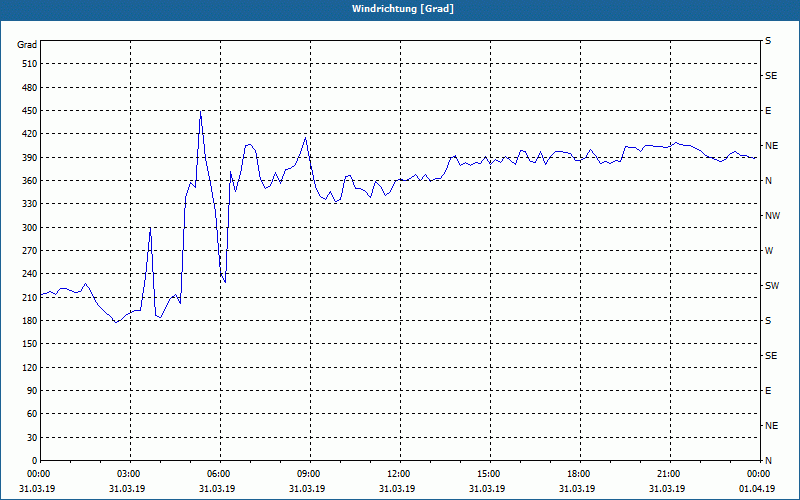
Task: Click the 0 degree axis label
Action: click(34, 461)
